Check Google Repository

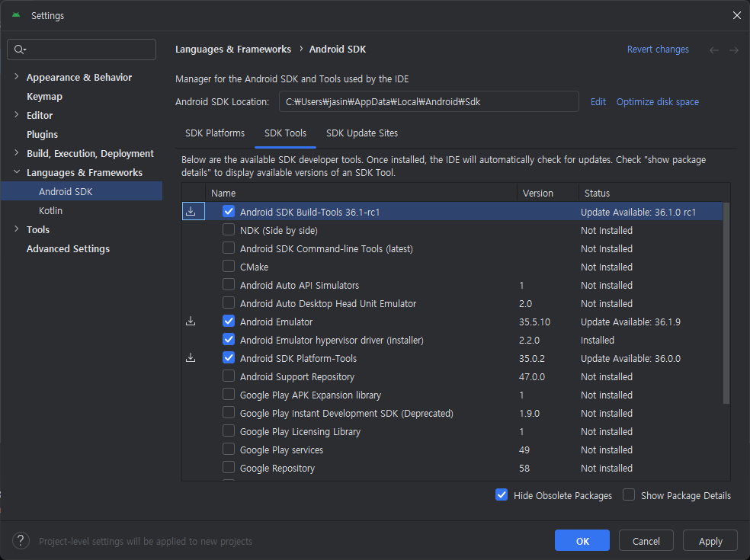(229, 468)
